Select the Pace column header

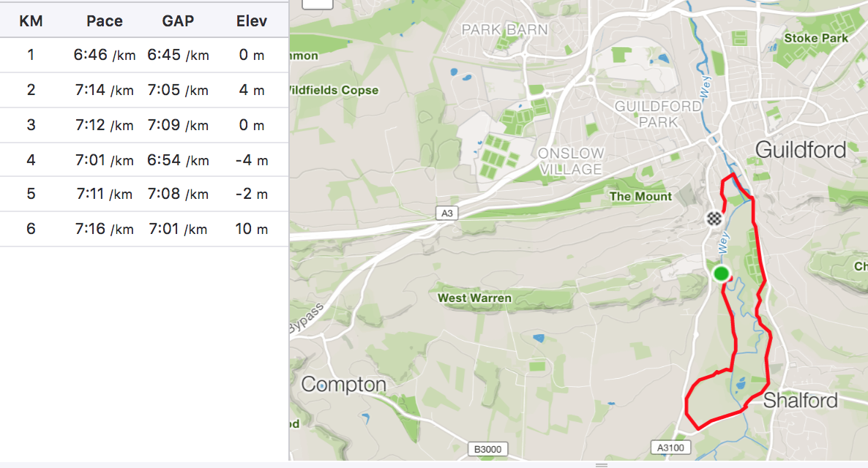(105, 21)
